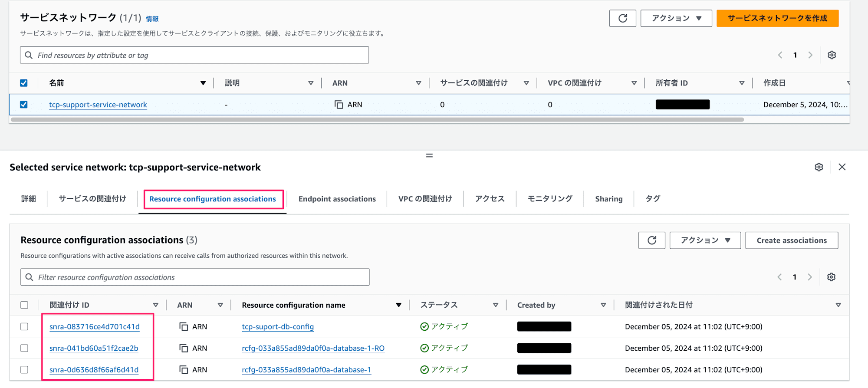Focus Find resources by attribute or tag field
The height and width of the screenshot is (388, 868).
(194, 55)
